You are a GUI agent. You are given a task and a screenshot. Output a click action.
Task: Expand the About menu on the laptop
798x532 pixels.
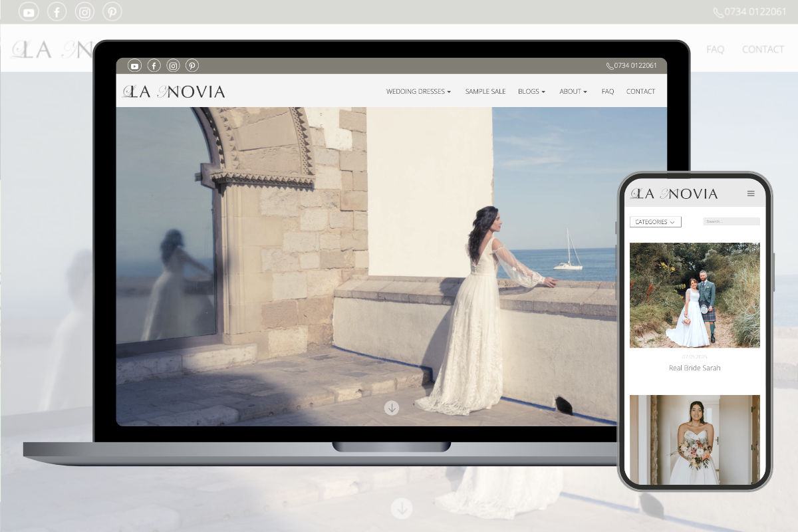tap(573, 92)
